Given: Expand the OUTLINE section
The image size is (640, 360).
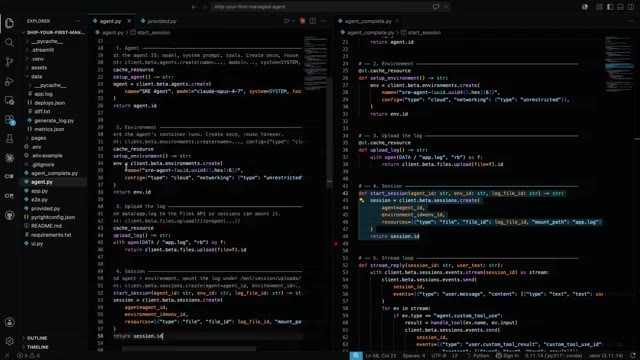Looking at the screenshot, I should pyautogui.click(x=37, y=338).
